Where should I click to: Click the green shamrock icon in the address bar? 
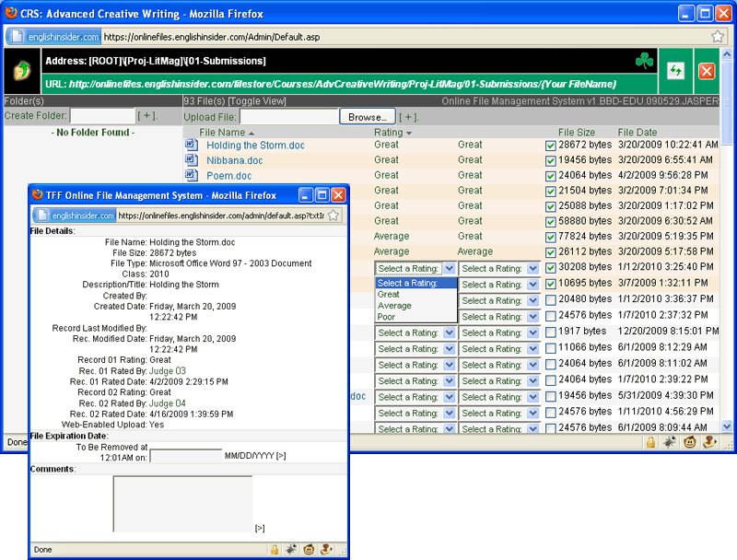644,61
